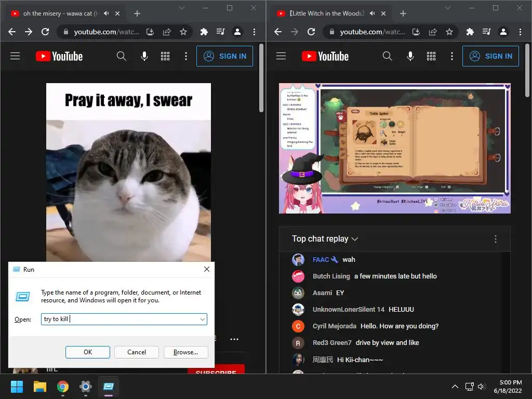This screenshot has width=532, height=399.
Task: Click share page icon in right address bar
Action: [433, 32]
